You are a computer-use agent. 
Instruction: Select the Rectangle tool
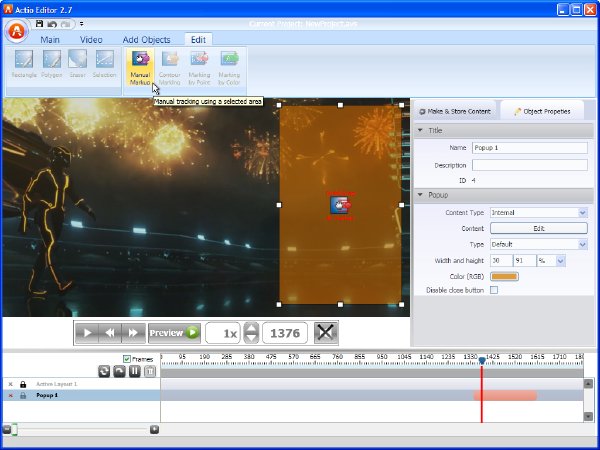click(x=24, y=64)
